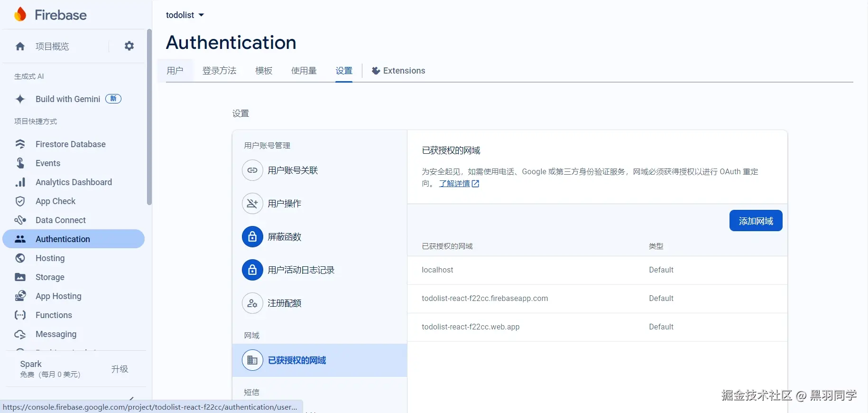
Task: Click the 新 badge next to Gemini
Action: pos(113,99)
